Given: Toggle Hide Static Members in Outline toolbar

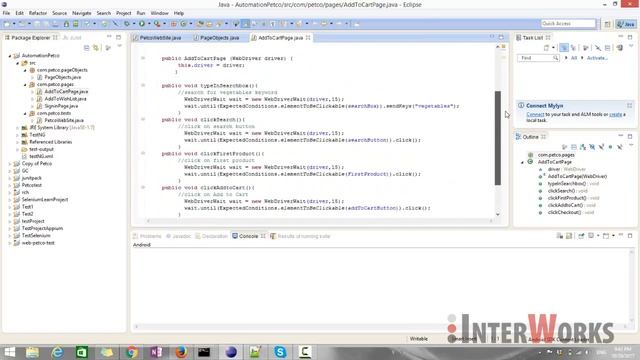Looking at the screenshot, I should click(601, 147).
